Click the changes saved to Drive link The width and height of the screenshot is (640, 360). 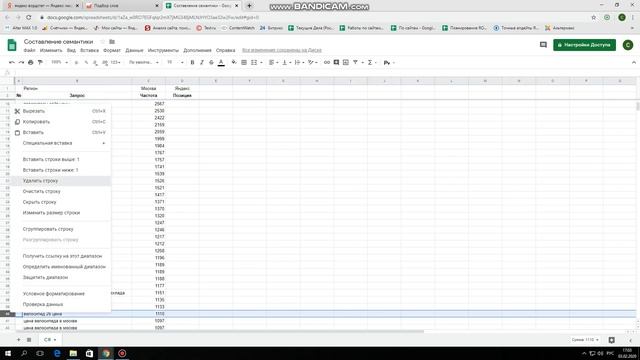pos(282,50)
